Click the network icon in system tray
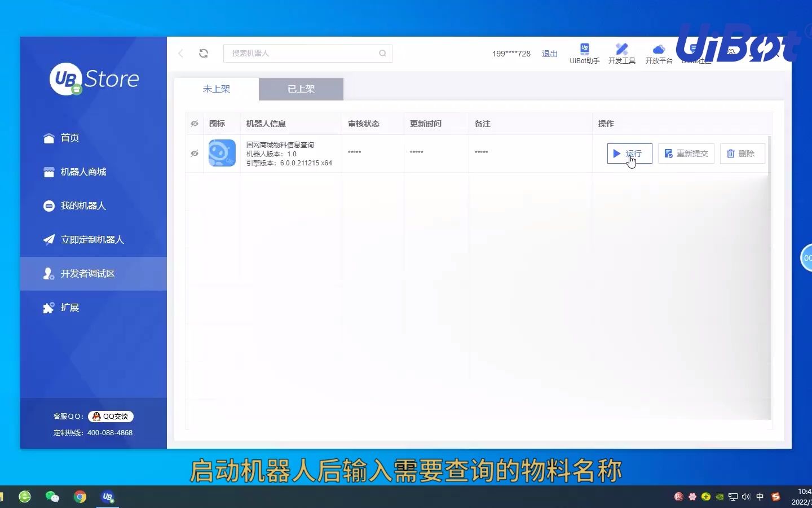Viewport: 812px width, 508px height. (x=733, y=497)
